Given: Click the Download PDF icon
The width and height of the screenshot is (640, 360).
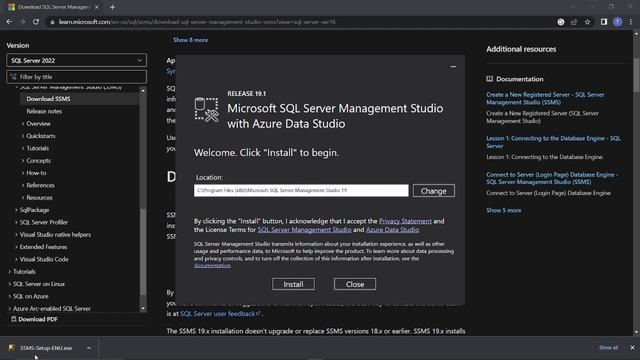Looking at the screenshot, I should coord(13,319).
